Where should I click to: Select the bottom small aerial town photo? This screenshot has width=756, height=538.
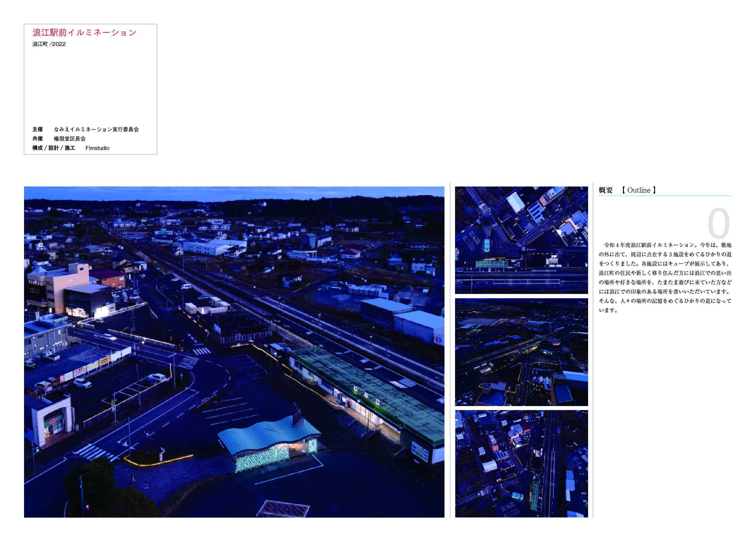pos(521,463)
